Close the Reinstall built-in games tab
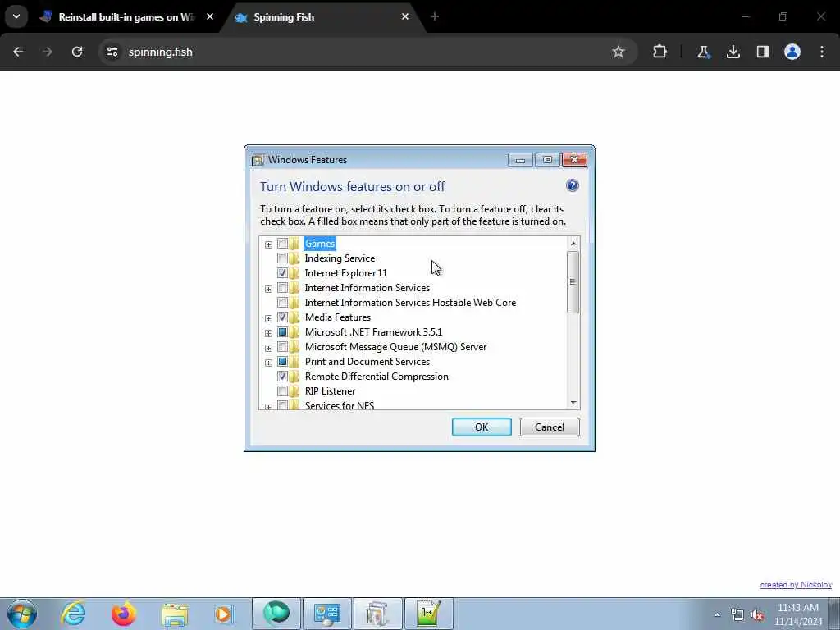Viewport: 840px width, 630px height. 210,16
